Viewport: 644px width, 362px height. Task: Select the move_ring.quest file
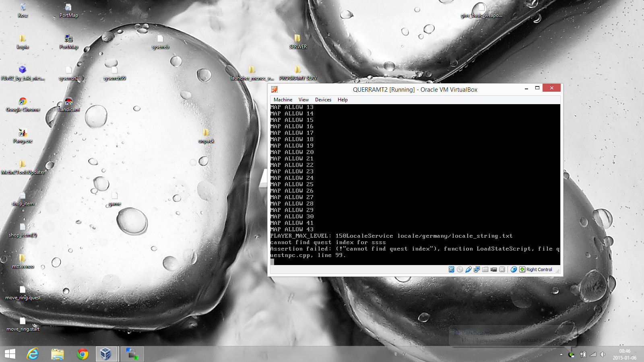[x=23, y=293]
